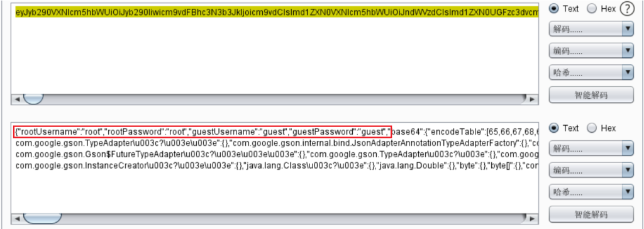Open the help question mark icon

(627, 9)
